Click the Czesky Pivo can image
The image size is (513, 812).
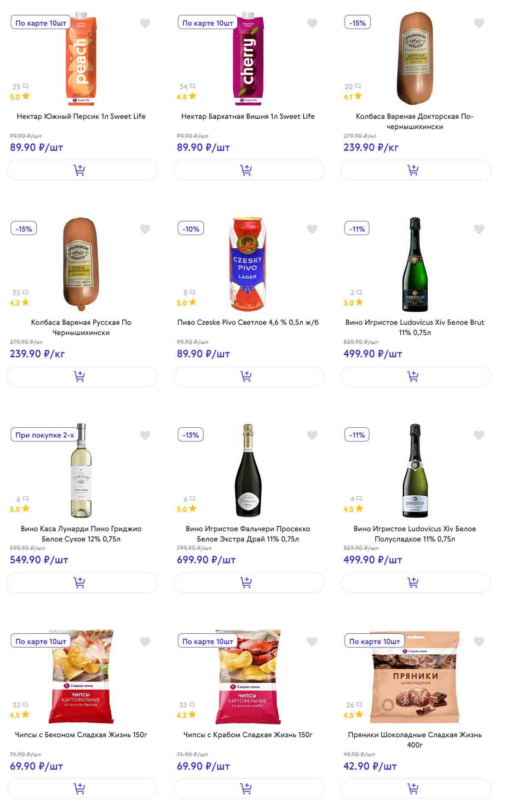point(248,264)
